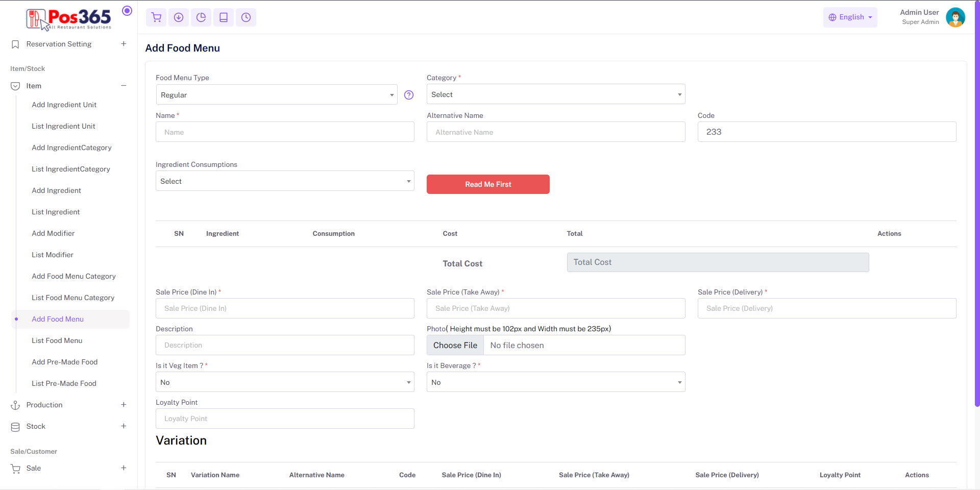Click the Sale Price (Dine In) input field
The width and height of the screenshot is (980, 490).
pyautogui.click(x=285, y=308)
